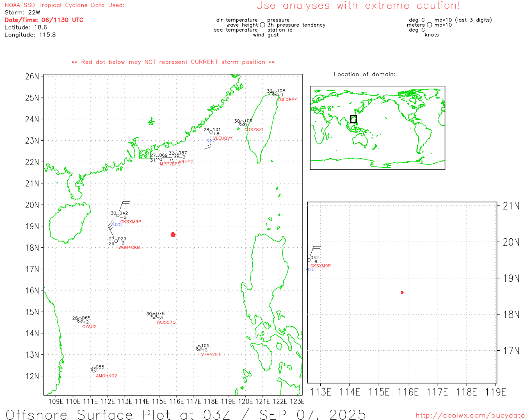
Task: Click the 'Date/Time: 06/1130 UTC' text
Action: point(44,20)
